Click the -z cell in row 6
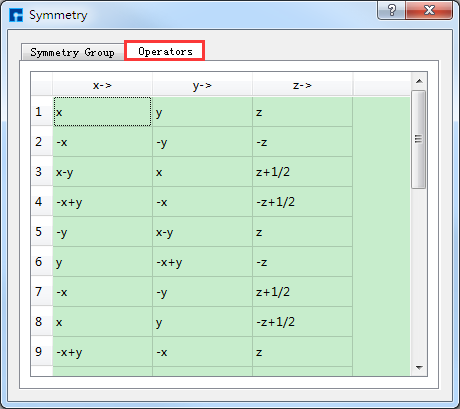 (302, 261)
